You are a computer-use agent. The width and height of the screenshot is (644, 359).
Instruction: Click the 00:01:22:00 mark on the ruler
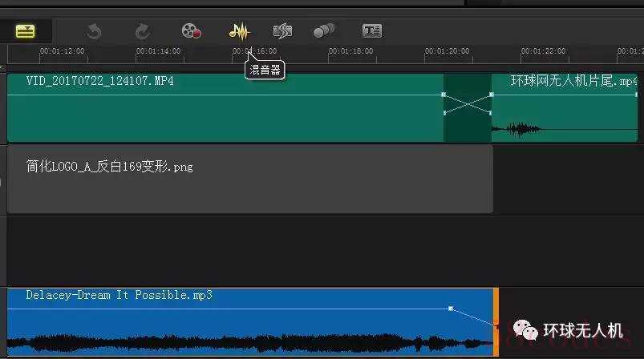click(x=543, y=51)
